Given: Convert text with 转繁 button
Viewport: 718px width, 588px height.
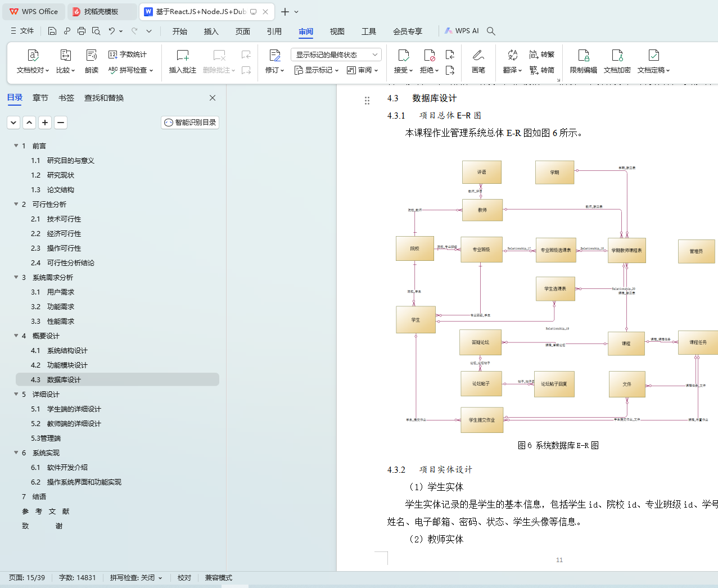Looking at the screenshot, I should point(542,55).
